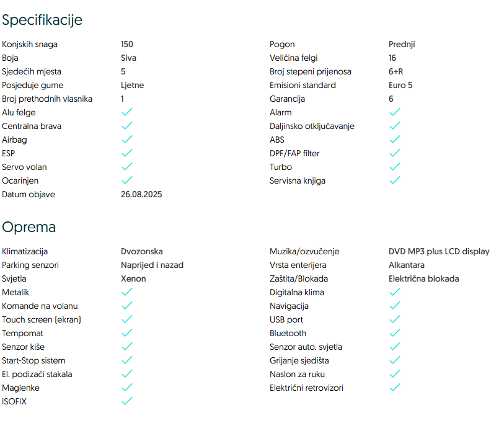504x423 pixels.
Task: Click the Oprema section heading
Action: point(29,227)
